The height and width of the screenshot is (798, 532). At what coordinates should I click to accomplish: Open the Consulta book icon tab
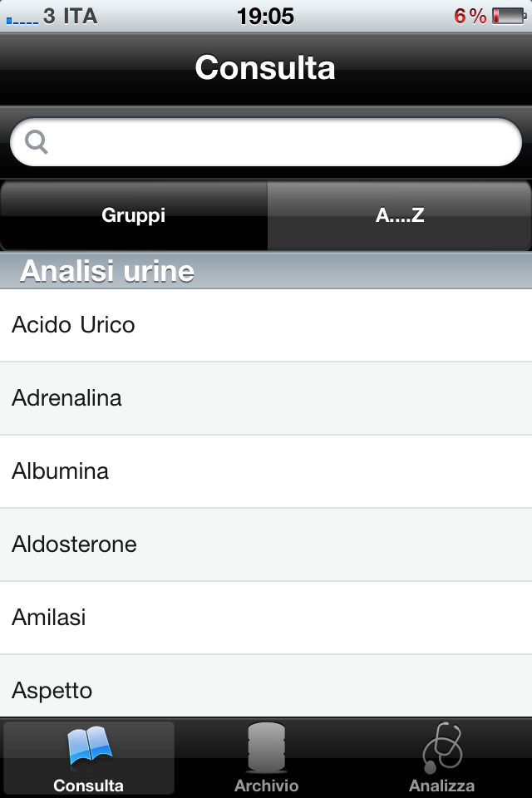coord(90,747)
